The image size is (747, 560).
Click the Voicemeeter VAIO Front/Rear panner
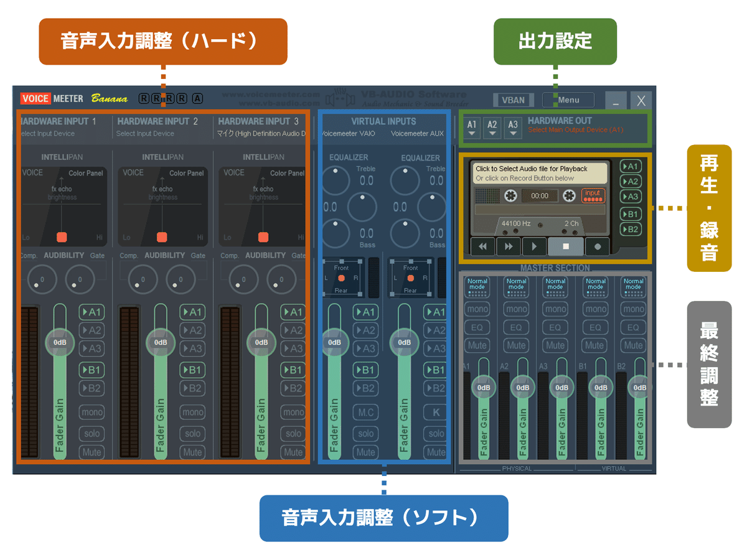pos(341,278)
